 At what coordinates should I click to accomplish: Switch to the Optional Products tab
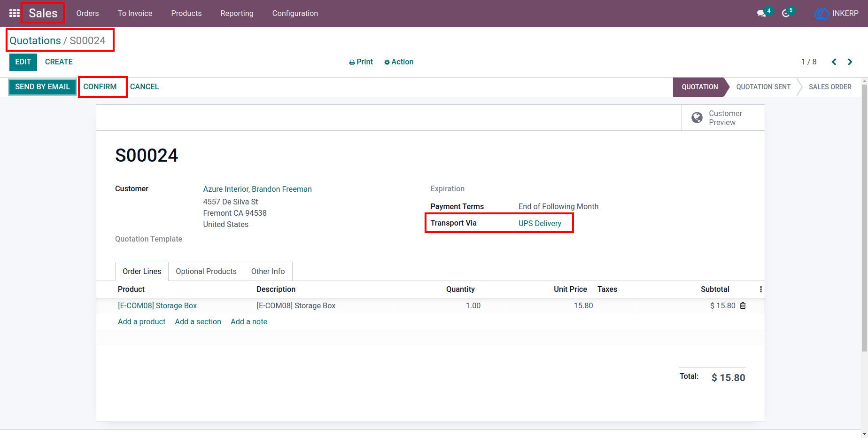pos(206,272)
